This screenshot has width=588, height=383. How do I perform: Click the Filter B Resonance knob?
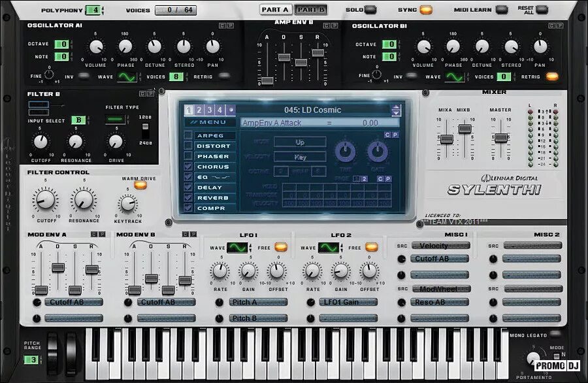[75, 142]
